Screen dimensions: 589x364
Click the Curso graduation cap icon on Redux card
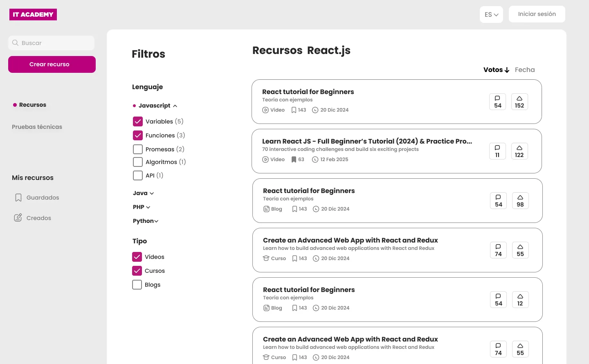tap(266, 258)
